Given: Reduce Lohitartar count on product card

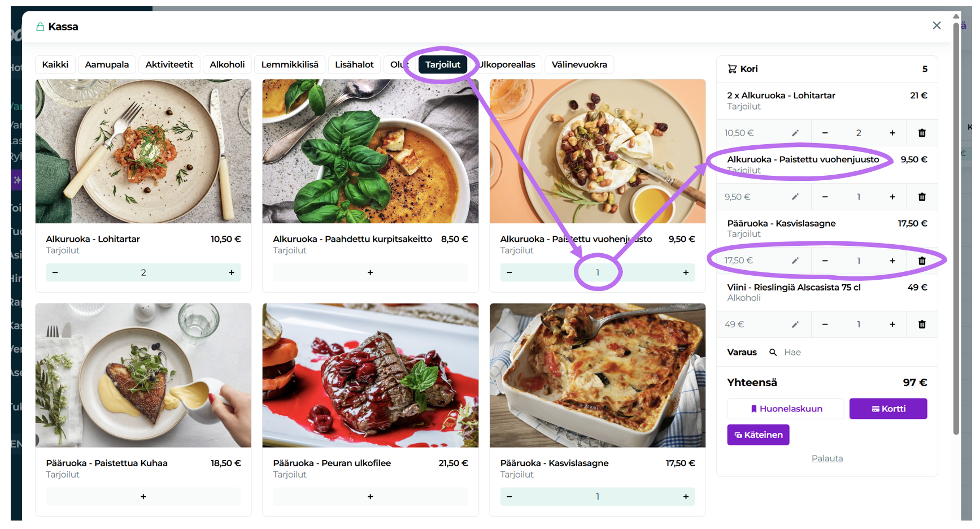Looking at the screenshot, I should 55,272.
